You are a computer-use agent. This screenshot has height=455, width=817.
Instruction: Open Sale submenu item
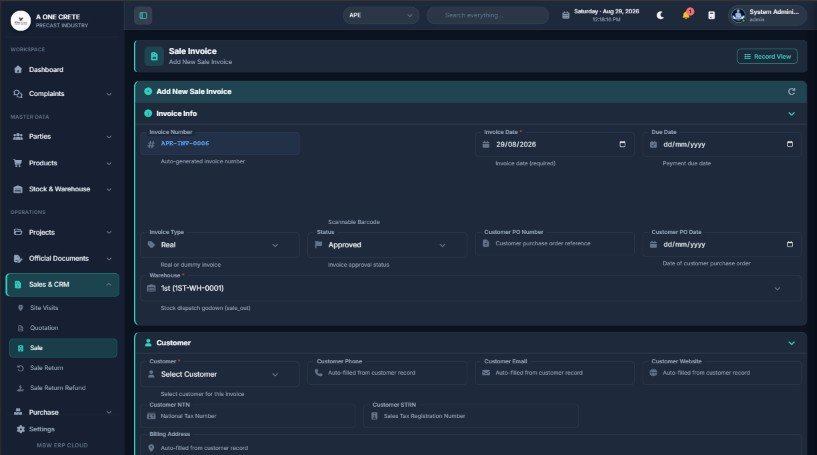pyautogui.click(x=63, y=348)
